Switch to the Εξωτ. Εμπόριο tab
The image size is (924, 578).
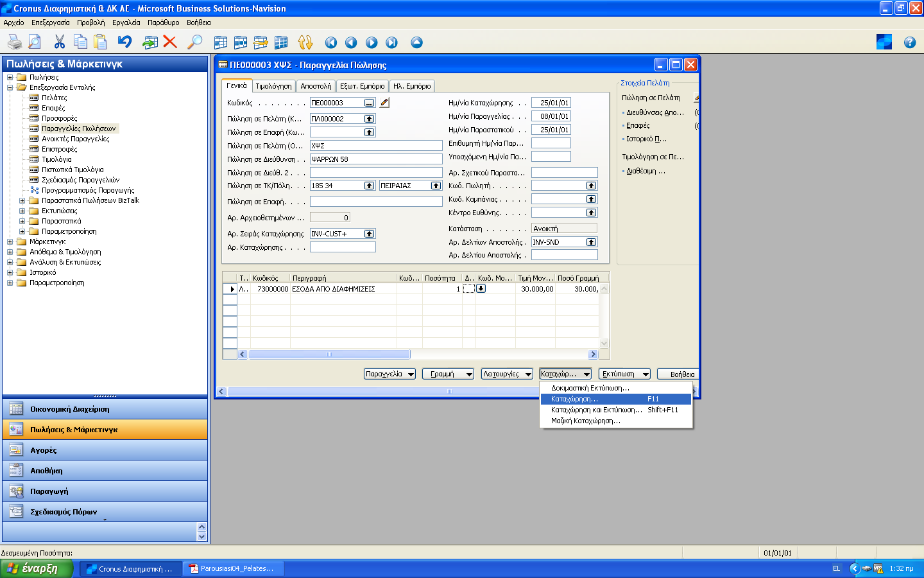(363, 86)
